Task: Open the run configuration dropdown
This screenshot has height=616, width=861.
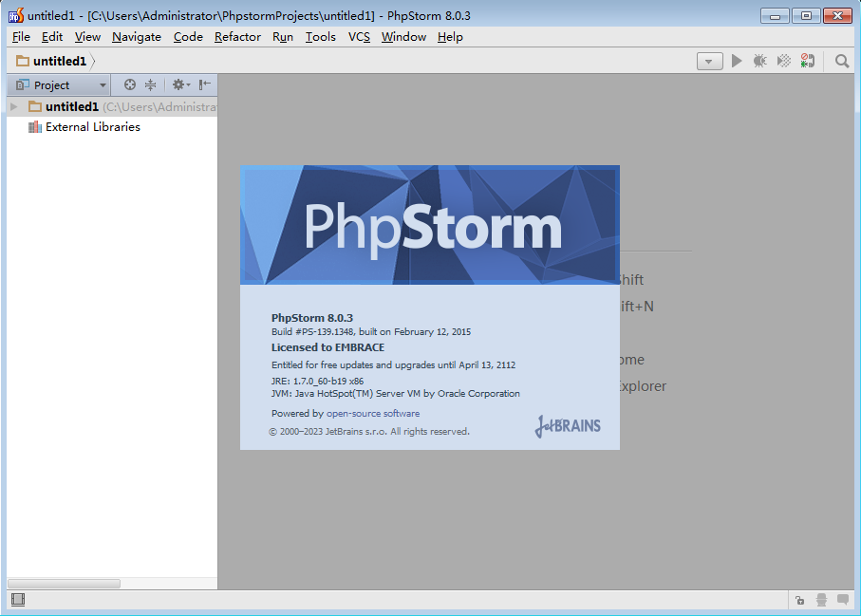Action: click(x=709, y=62)
